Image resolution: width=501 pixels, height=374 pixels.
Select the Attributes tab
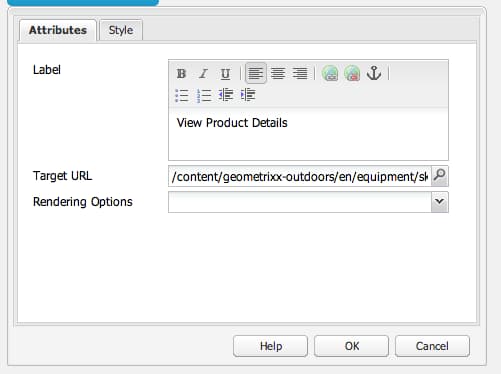coord(58,30)
